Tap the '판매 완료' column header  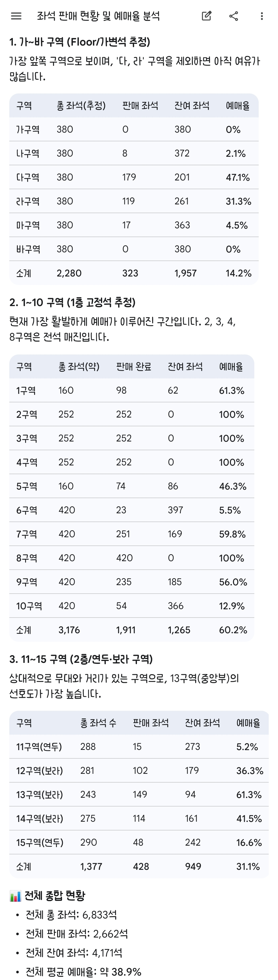point(134,367)
